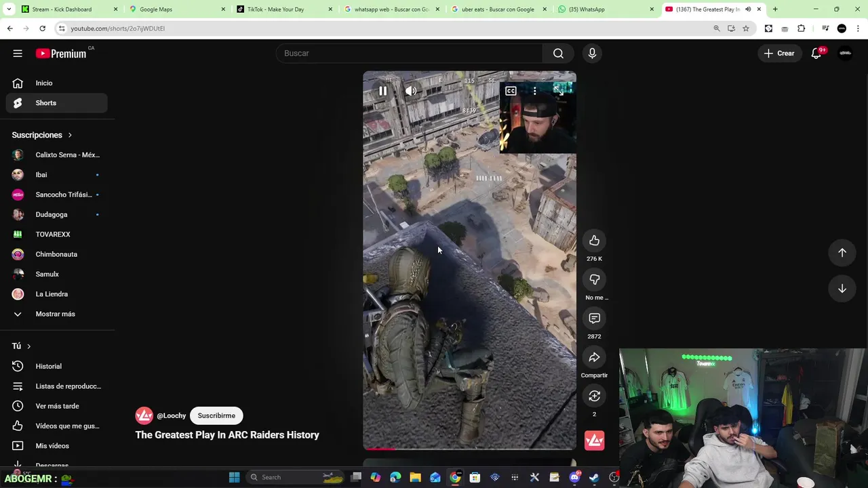Focus the Buscar search field
868x488 pixels.
pos(410,54)
